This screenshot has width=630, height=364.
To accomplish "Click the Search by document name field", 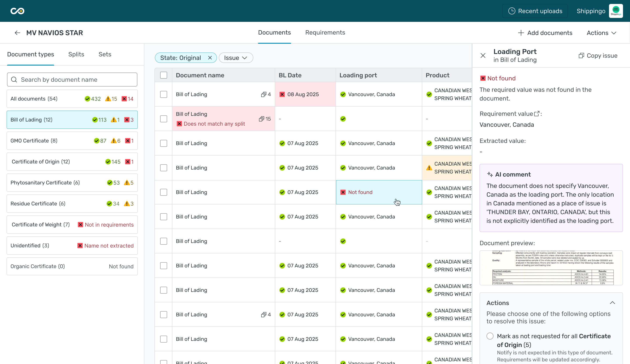I will pyautogui.click(x=72, y=80).
